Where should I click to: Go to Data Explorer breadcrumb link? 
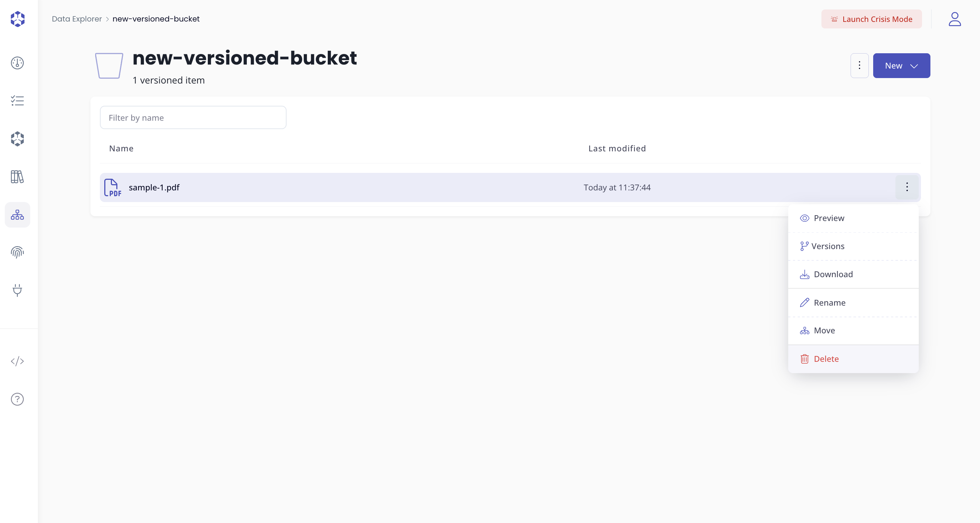(77, 19)
